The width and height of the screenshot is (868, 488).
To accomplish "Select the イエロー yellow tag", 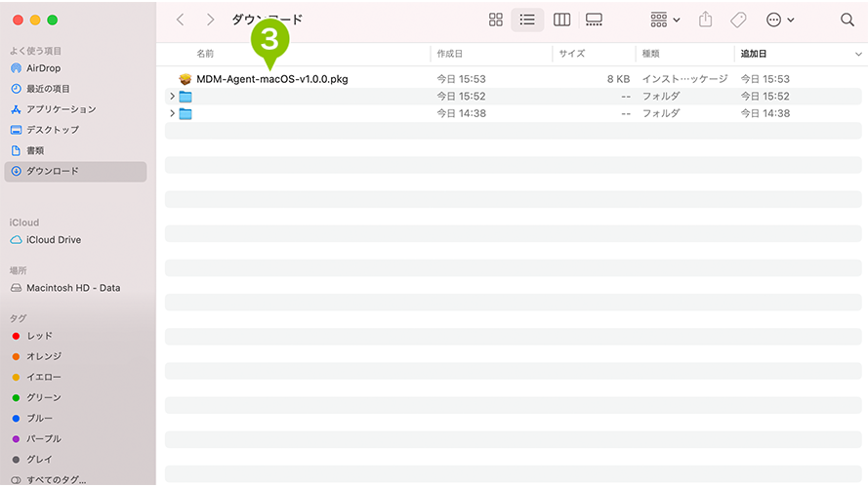I will (x=76, y=377).
